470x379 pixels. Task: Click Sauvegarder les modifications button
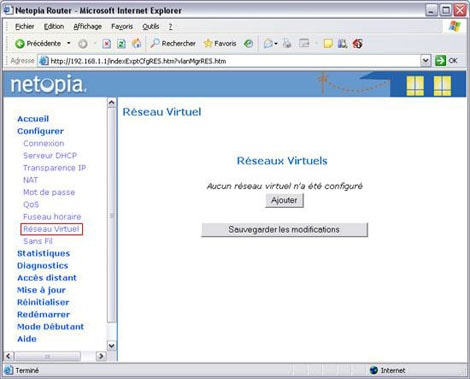(284, 230)
